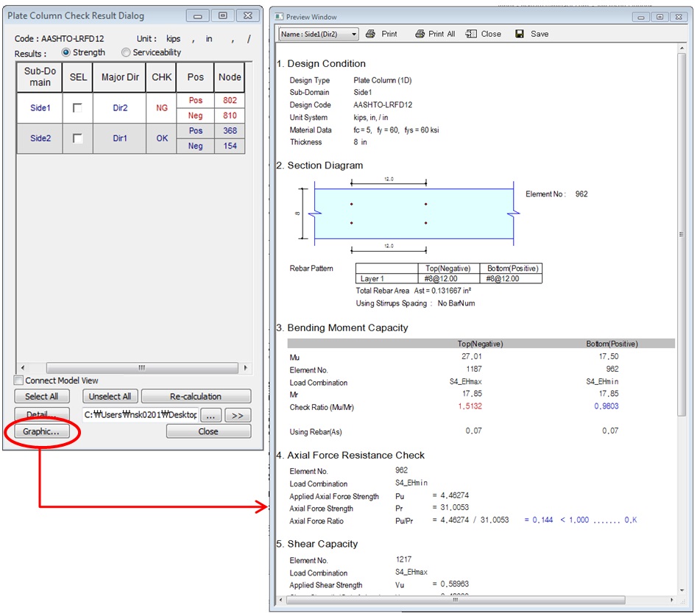
Task: Select the Serviceability results radio button
Action: click(126, 52)
